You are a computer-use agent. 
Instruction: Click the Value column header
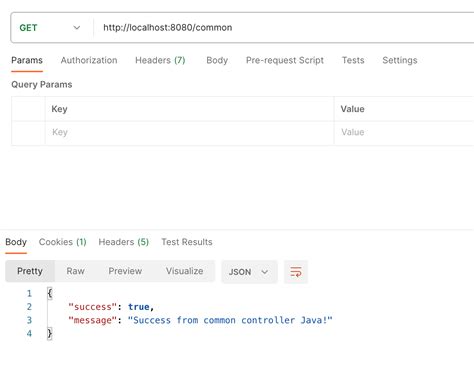click(x=352, y=109)
